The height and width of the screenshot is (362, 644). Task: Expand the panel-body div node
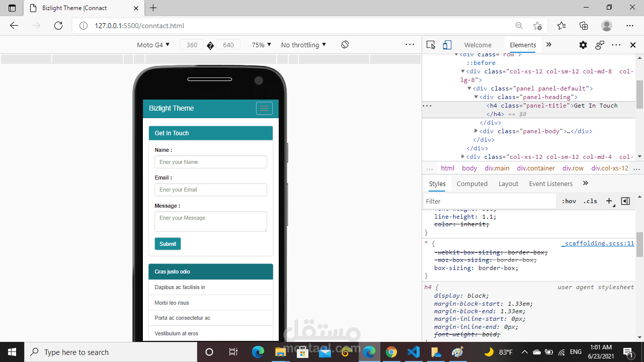[476, 131]
